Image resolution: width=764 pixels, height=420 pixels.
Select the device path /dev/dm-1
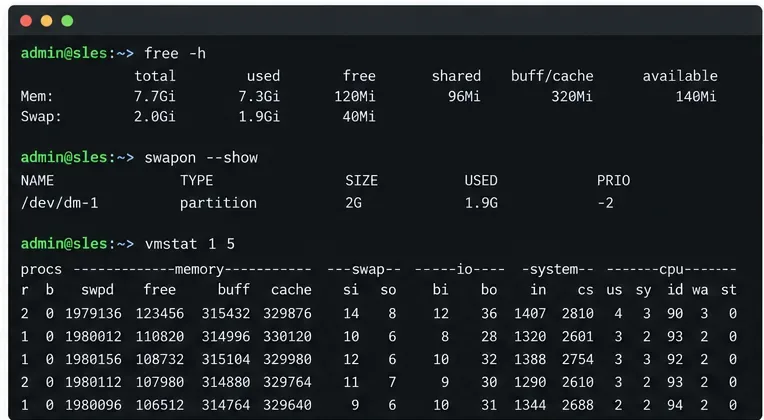pyautogui.click(x=59, y=203)
